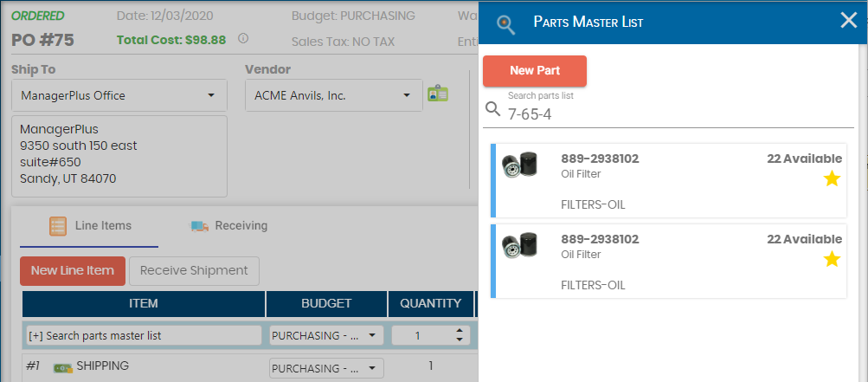The height and width of the screenshot is (382, 868).
Task: Expand the PURCHASING budget dropdown in search row
Action: pyautogui.click(x=325, y=335)
